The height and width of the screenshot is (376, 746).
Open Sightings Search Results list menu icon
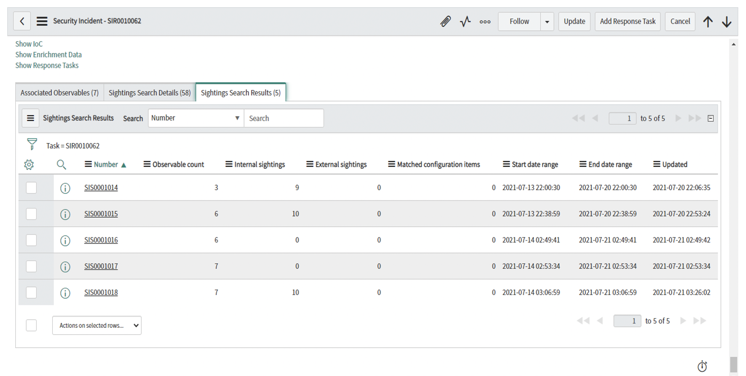(x=30, y=118)
